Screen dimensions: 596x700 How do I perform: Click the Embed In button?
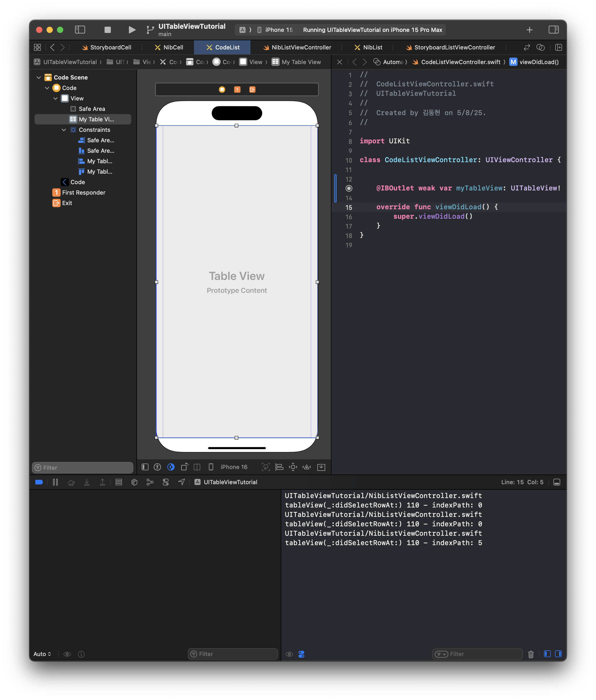point(321,467)
